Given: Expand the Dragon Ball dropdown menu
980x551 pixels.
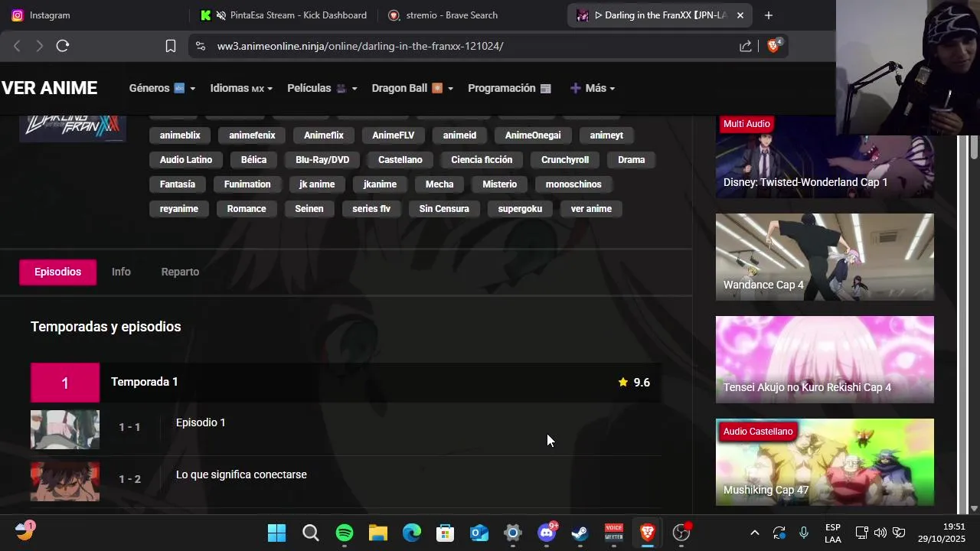Looking at the screenshot, I should 412,88.
